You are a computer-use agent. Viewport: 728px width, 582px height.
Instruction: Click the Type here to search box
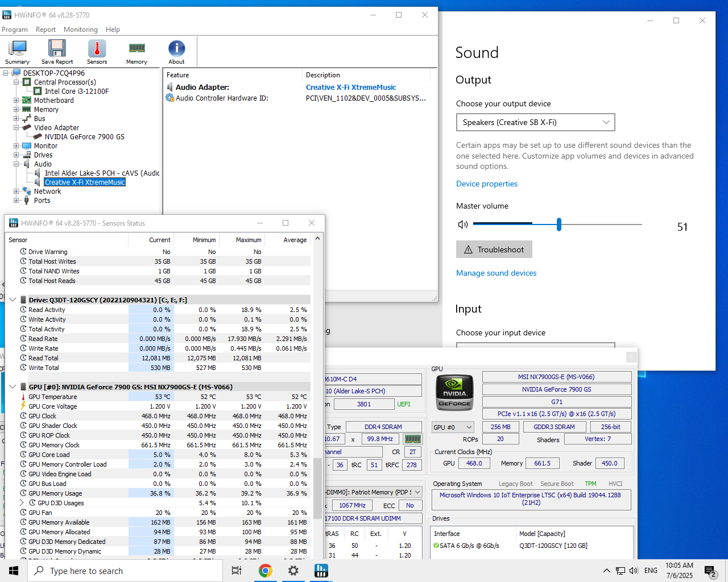tap(125, 571)
